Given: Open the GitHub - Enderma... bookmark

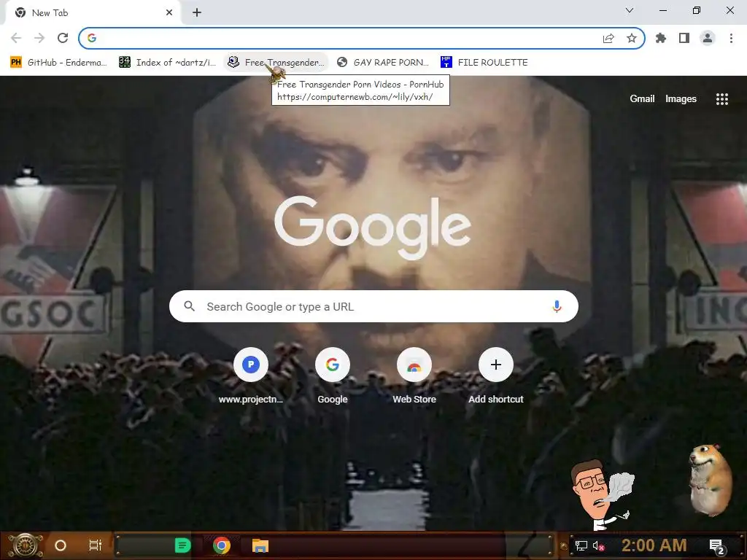Looking at the screenshot, I should [58, 63].
